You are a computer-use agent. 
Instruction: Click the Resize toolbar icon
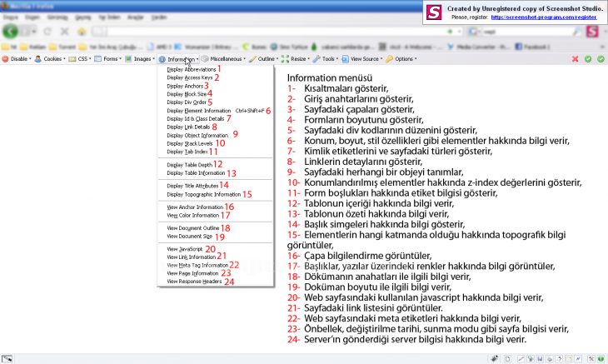click(285, 59)
